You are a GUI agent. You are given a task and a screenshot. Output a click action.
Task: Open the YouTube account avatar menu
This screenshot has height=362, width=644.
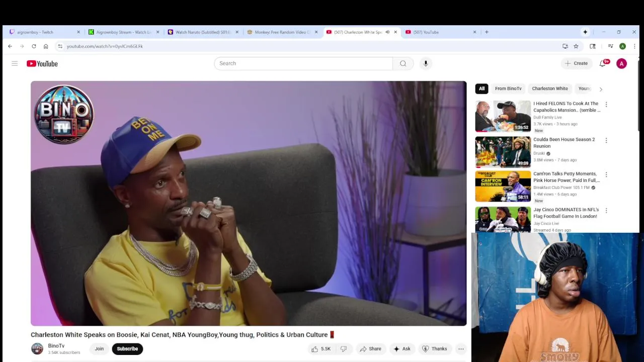pos(621,63)
